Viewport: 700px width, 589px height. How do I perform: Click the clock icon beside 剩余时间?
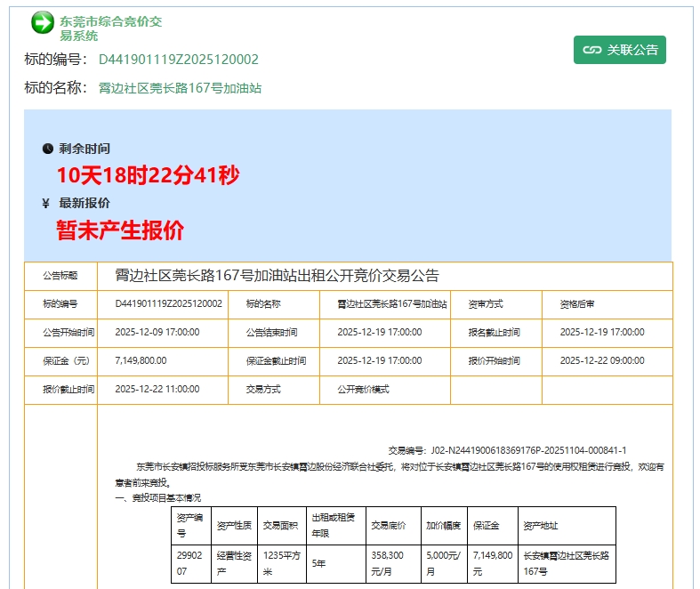click(x=47, y=149)
